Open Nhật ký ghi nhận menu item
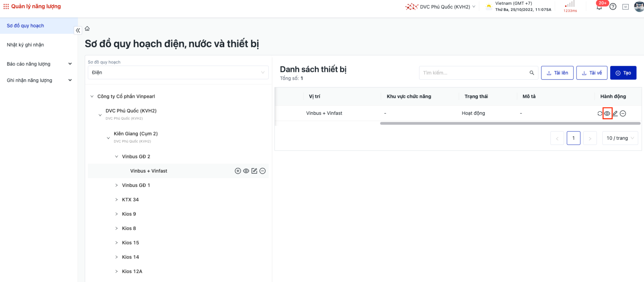The width and height of the screenshot is (644, 282). [x=25, y=45]
